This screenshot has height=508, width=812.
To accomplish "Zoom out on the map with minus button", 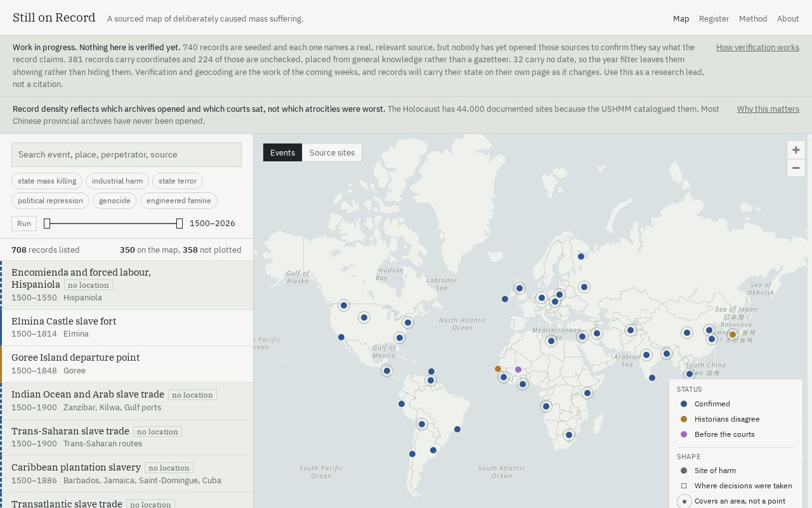I will tap(796, 168).
